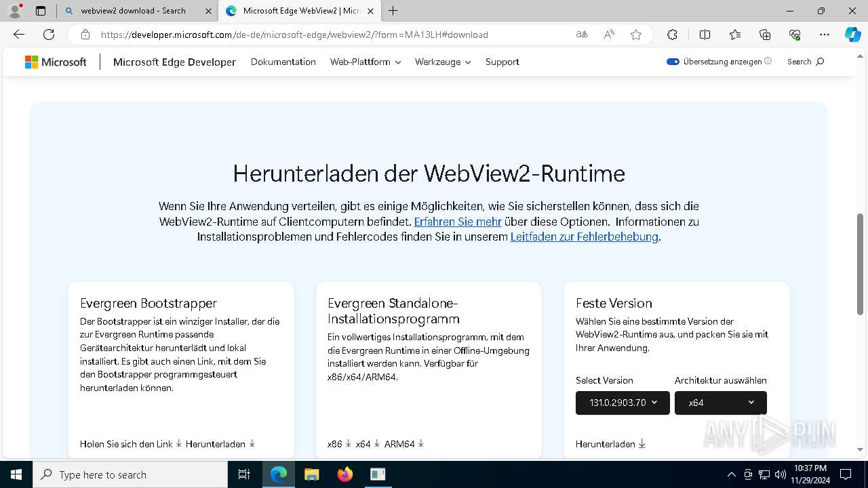Open File Explorer from the taskbar
The image size is (868, 488).
(312, 474)
